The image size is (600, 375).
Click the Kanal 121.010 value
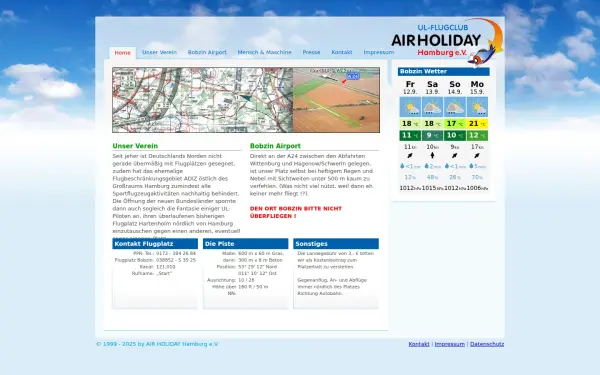tap(166, 267)
